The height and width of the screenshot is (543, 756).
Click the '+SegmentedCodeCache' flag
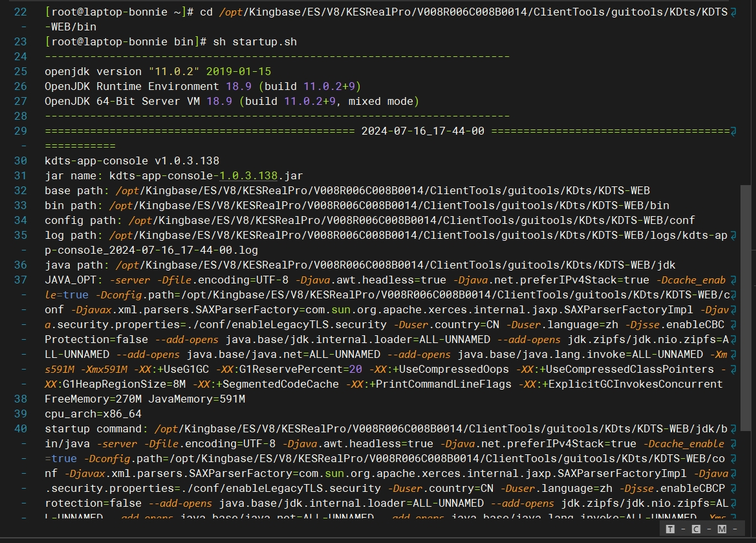[277, 384]
